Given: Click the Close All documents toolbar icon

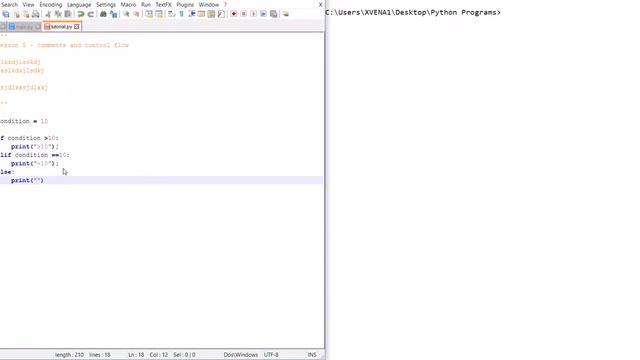Looking at the screenshot, I should click(x=26, y=14).
